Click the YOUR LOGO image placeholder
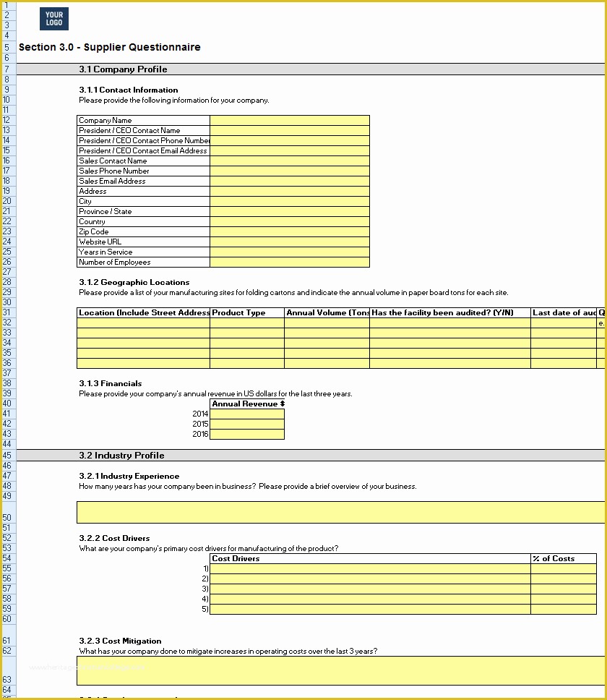 click(54, 19)
